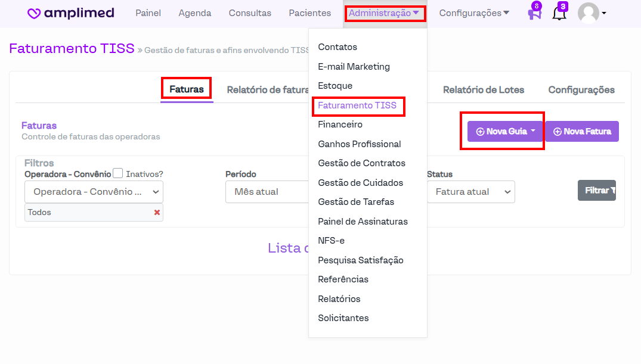Switch to the Relatório de Lotes tab
641x364 pixels.
[483, 90]
